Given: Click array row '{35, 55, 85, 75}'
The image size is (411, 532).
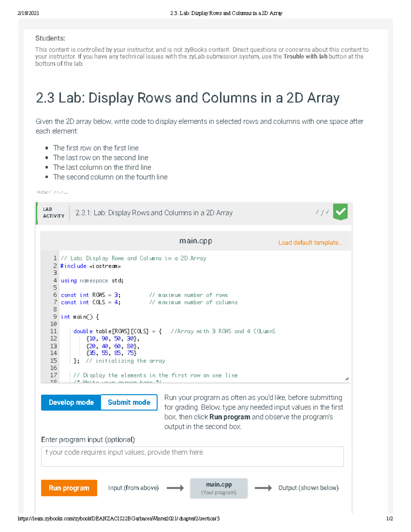Looking at the screenshot, I should coord(111,353).
